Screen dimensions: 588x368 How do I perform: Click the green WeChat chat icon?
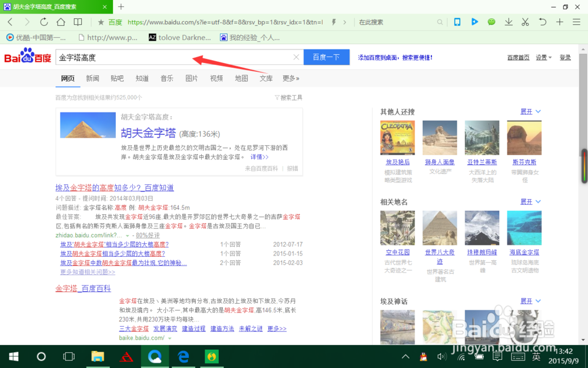point(492,22)
